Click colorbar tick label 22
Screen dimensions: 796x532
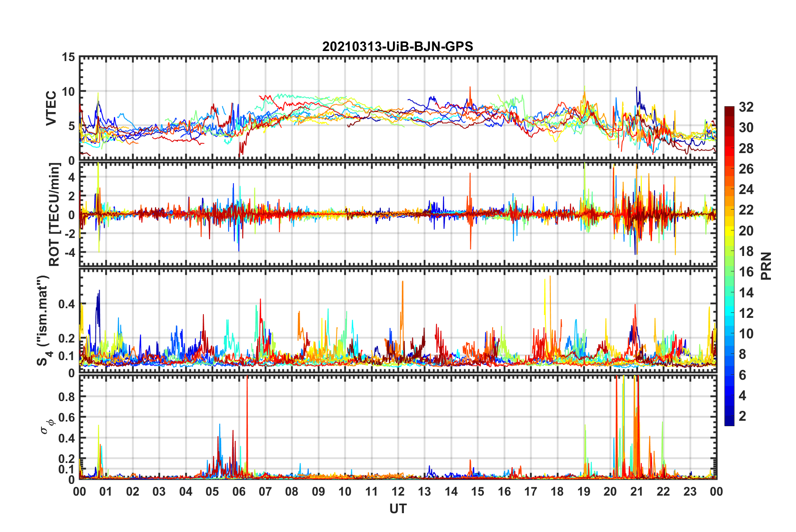tap(746, 210)
